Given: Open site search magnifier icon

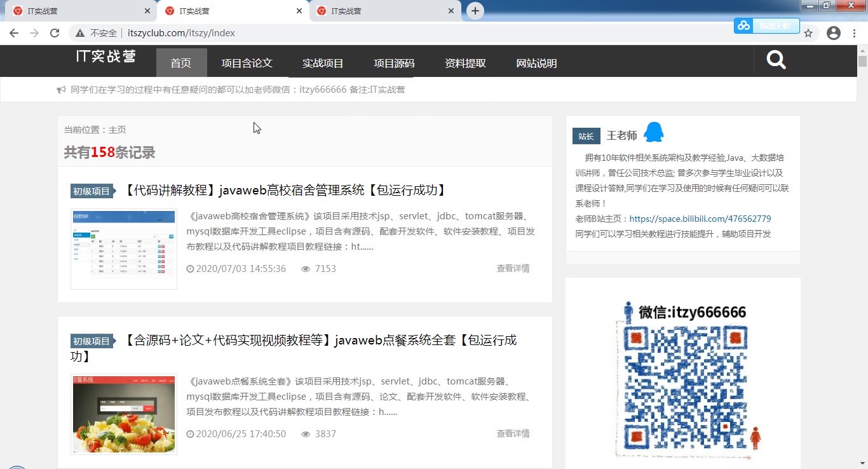Looking at the screenshot, I should point(776,60).
